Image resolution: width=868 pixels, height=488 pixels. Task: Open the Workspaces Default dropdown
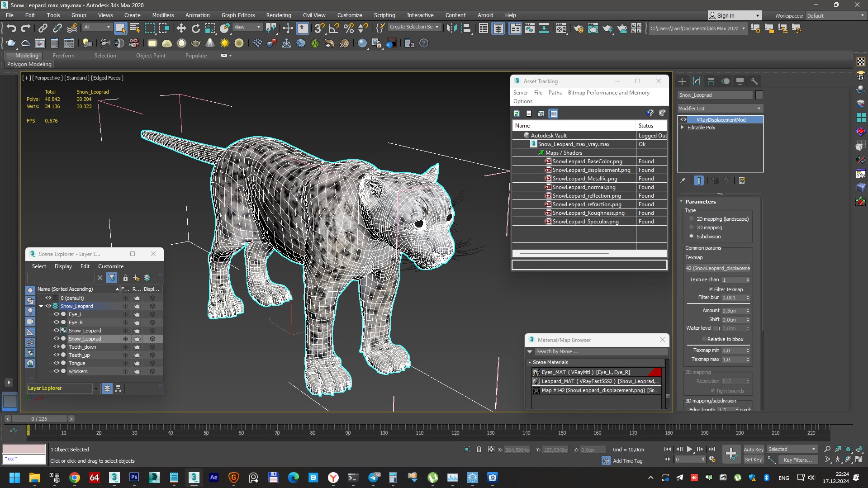tap(835, 15)
